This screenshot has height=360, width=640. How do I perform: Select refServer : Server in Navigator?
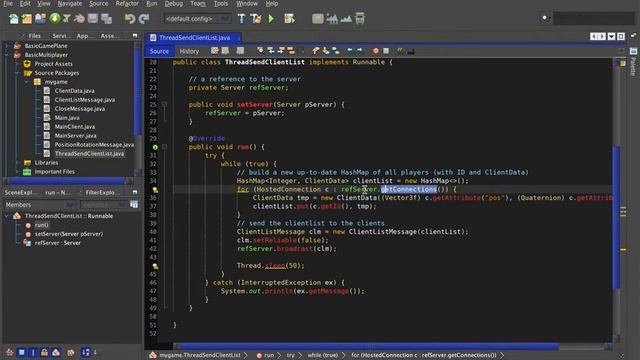click(58, 243)
